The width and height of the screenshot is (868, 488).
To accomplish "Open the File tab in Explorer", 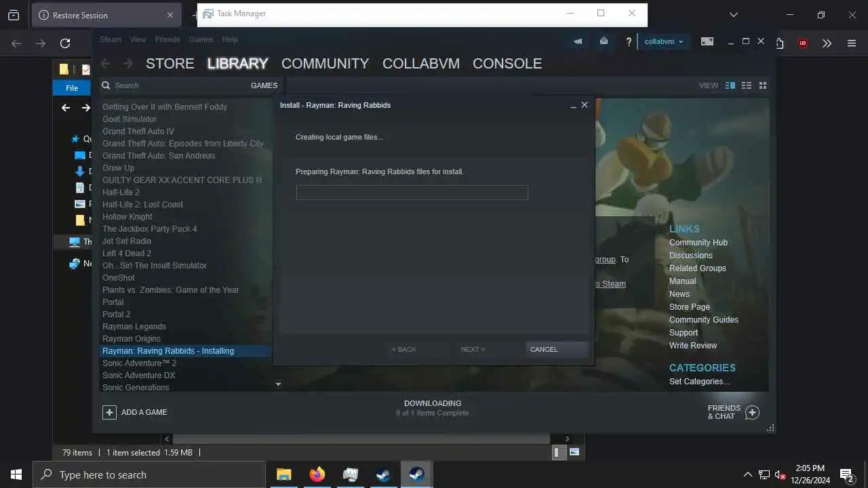I will point(72,88).
